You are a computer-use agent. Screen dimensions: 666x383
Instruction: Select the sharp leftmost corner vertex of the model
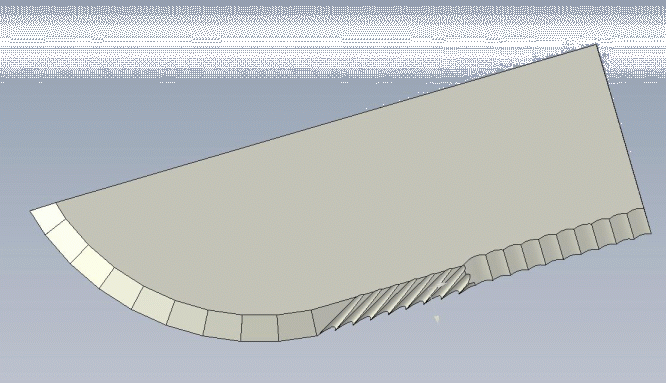(x=31, y=211)
